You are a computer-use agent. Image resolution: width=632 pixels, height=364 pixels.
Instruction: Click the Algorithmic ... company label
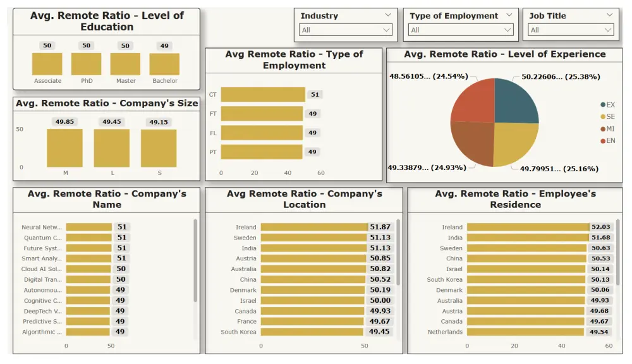click(x=42, y=332)
